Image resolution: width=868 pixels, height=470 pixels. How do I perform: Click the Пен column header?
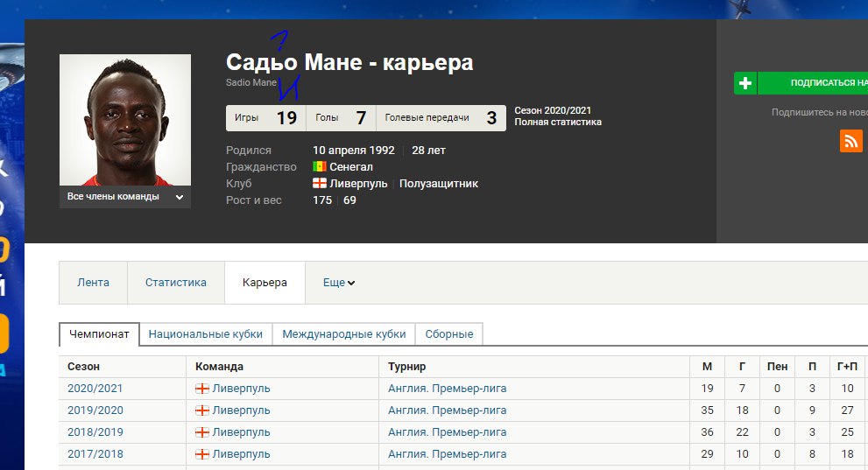(x=777, y=367)
